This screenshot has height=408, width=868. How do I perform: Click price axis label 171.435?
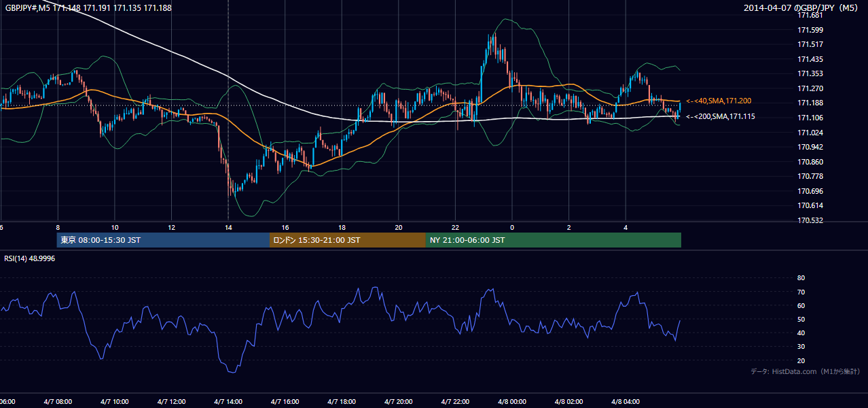tap(811, 59)
